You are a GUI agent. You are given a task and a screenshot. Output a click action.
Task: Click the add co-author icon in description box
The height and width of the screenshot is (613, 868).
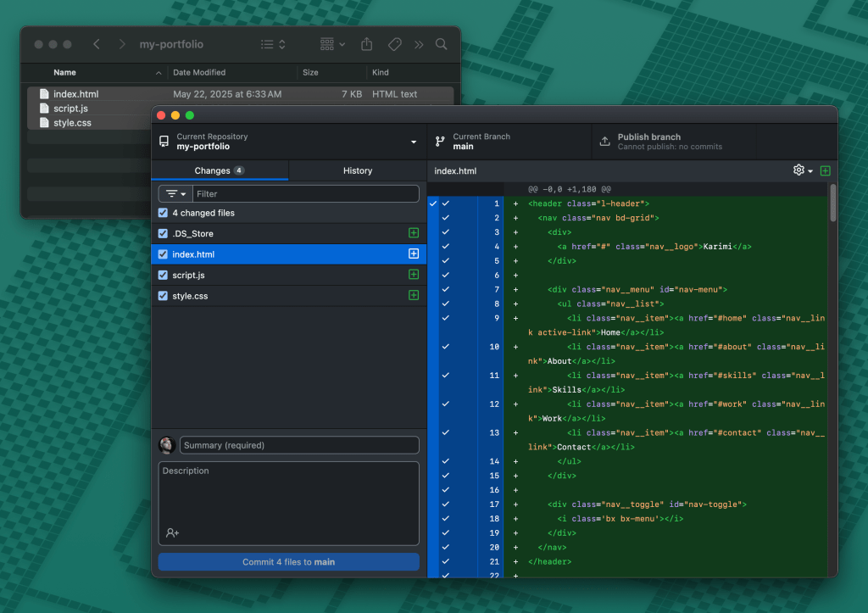coord(172,533)
